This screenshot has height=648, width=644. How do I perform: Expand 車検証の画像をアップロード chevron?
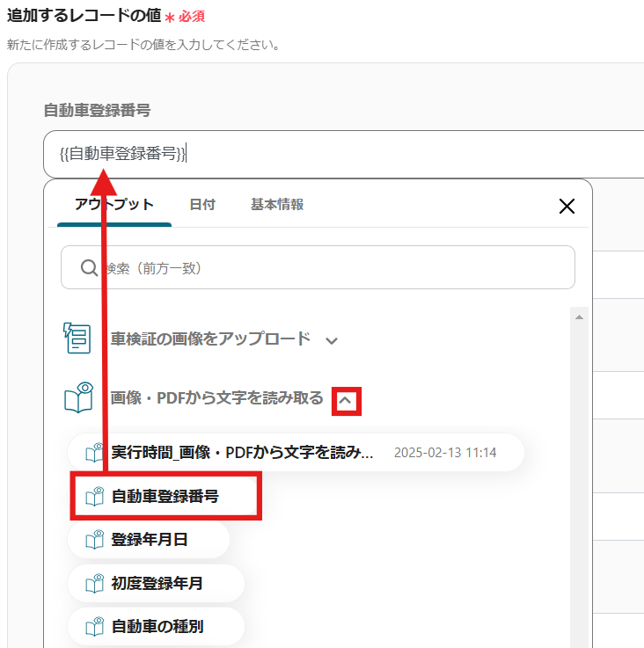pyautogui.click(x=332, y=341)
